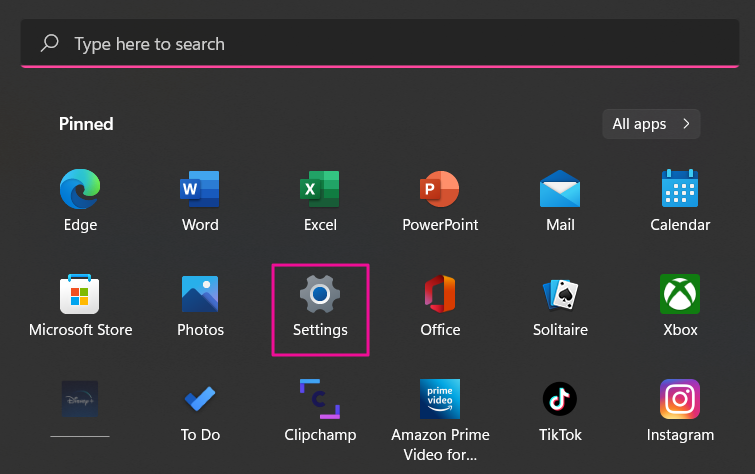
Task: Launch PowerPoint from pinned apps
Action: [x=440, y=190]
